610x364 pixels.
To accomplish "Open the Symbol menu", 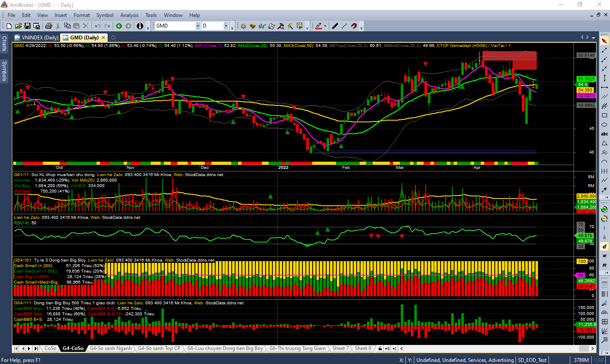I will [x=105, y=15].
